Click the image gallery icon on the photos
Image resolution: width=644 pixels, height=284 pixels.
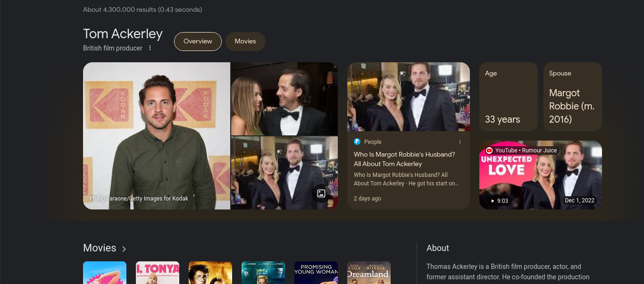pos(321,193)
